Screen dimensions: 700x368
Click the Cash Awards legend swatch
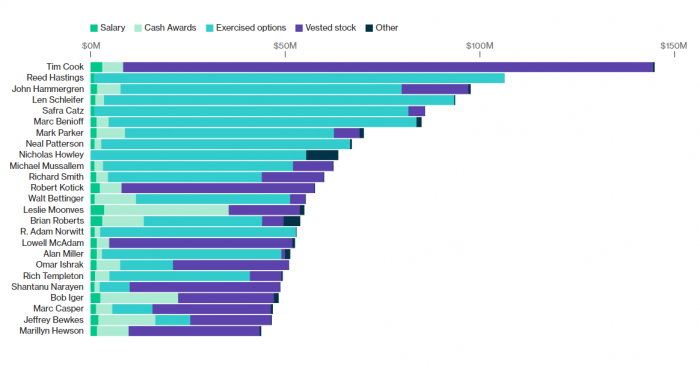(x=138, y=28)
